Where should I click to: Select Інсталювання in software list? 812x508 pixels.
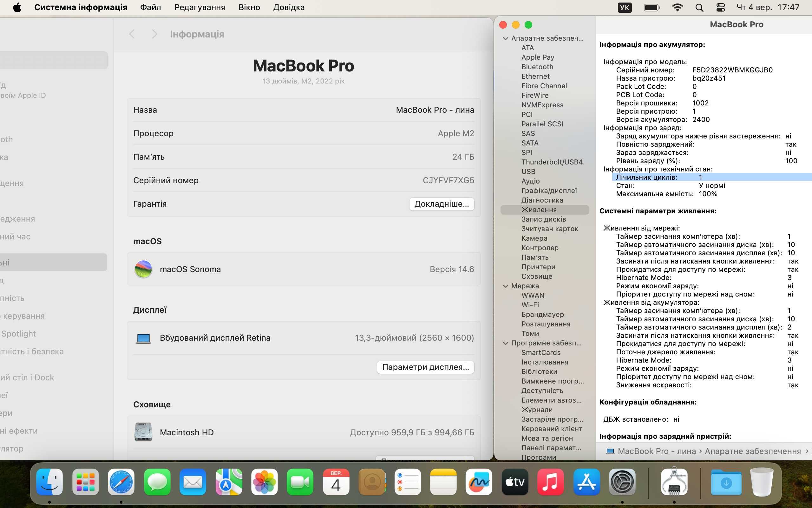pyautogui.click(x=545, y=362)
